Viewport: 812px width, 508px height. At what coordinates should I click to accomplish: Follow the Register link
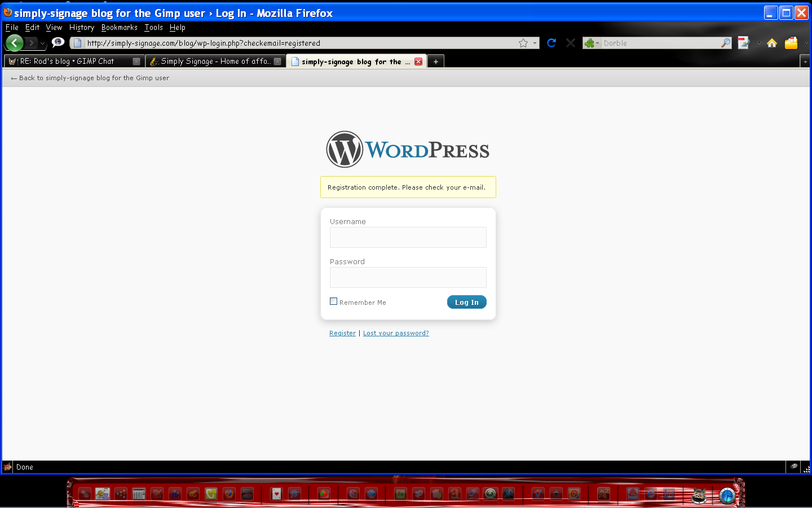(x=342, y=333)
